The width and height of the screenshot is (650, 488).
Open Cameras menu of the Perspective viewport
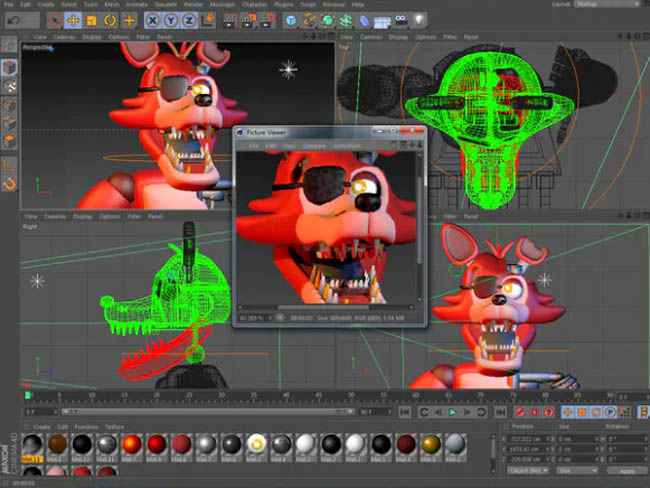[x=64, y=37]
